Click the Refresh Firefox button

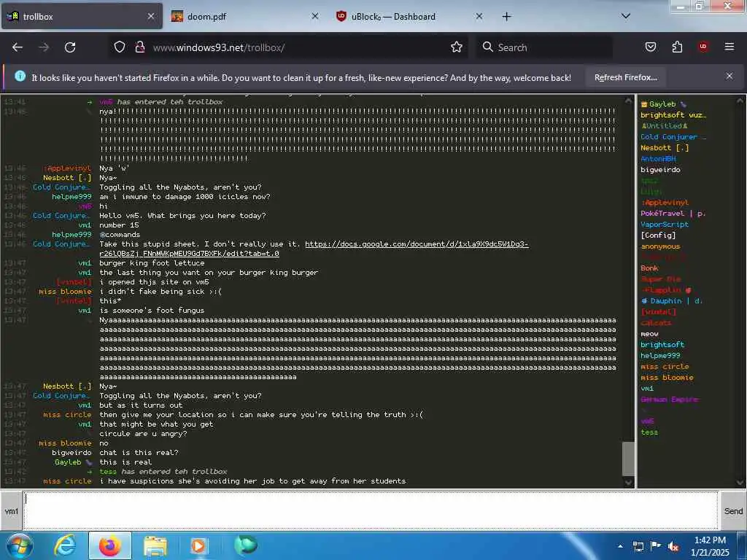tap(625, 77)
